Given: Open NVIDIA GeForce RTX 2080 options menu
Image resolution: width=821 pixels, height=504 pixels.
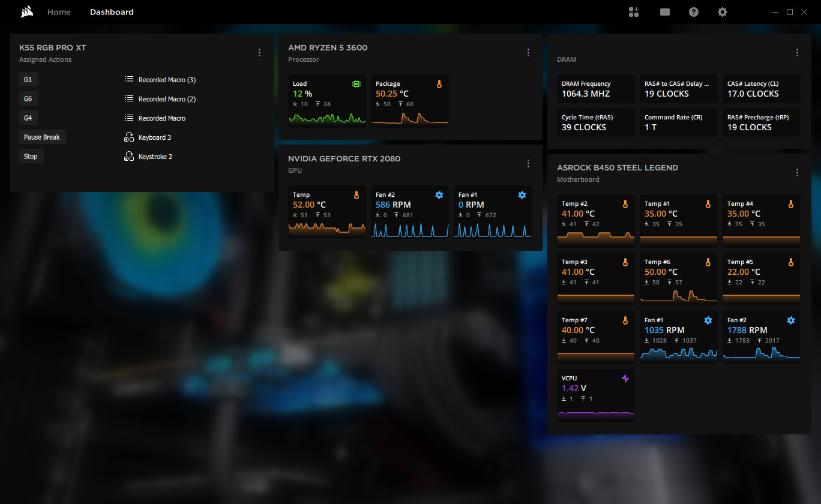Looking at the screenshot, I should point(528,164).
